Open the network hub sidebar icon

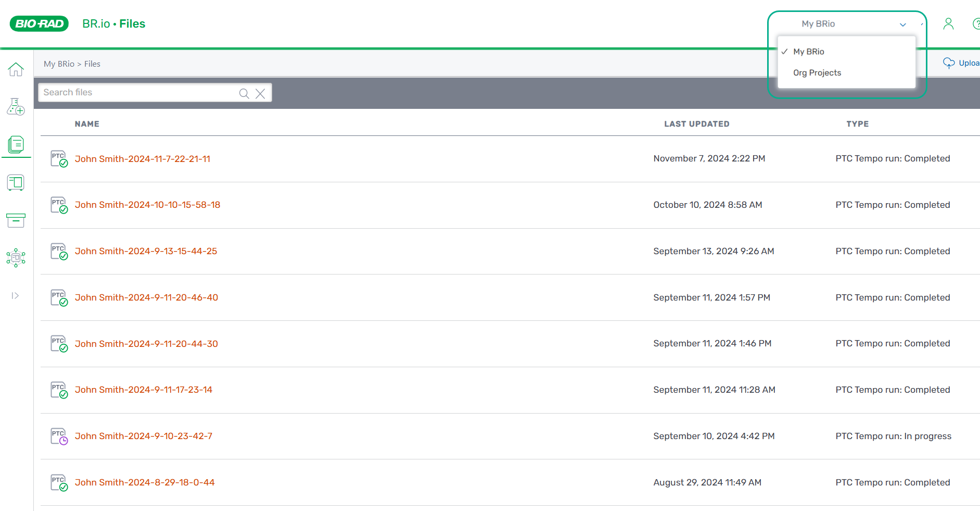tap(16, 258)
